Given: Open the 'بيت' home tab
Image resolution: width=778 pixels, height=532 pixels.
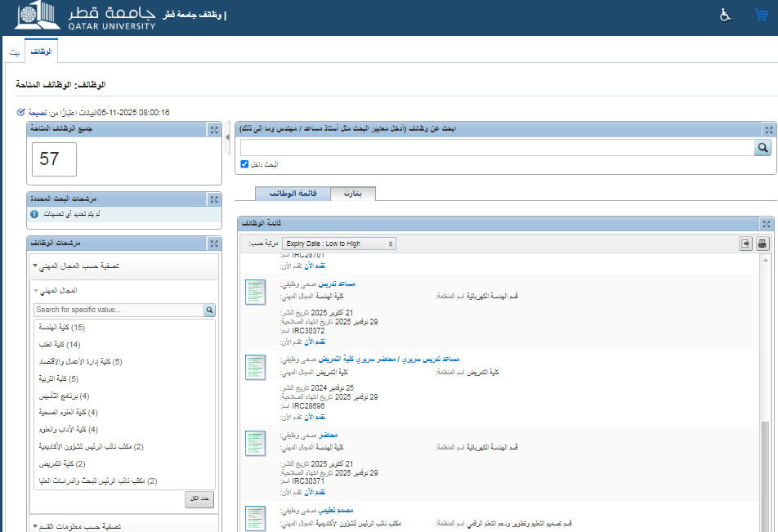Looking at the screenshot, I should coord(15,51).
